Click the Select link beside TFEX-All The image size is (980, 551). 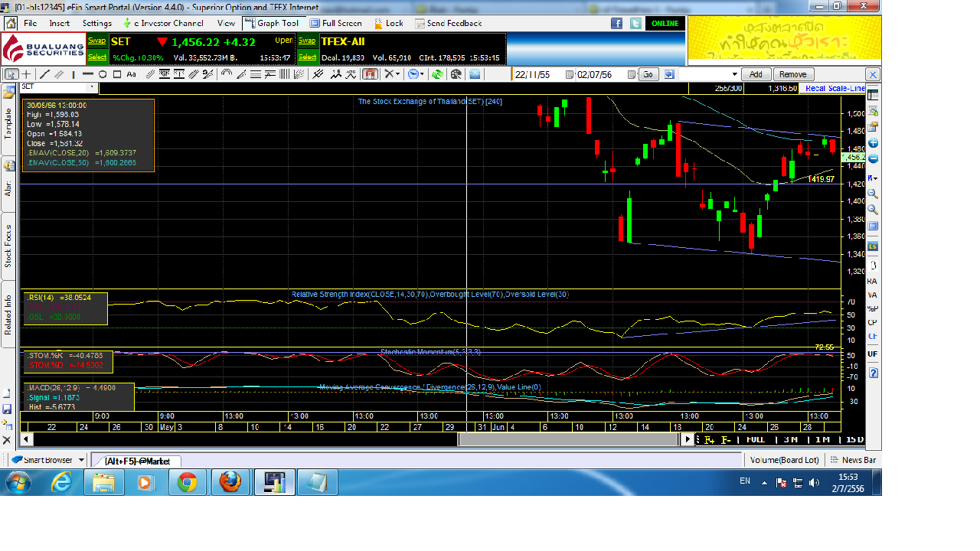click(x=307, y=57)
